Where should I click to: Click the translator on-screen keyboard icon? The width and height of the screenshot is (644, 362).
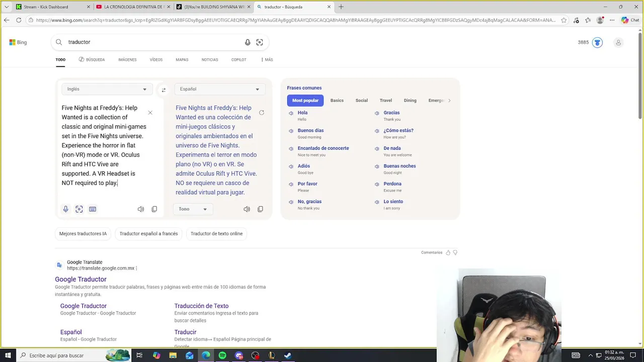pos(93,209)
